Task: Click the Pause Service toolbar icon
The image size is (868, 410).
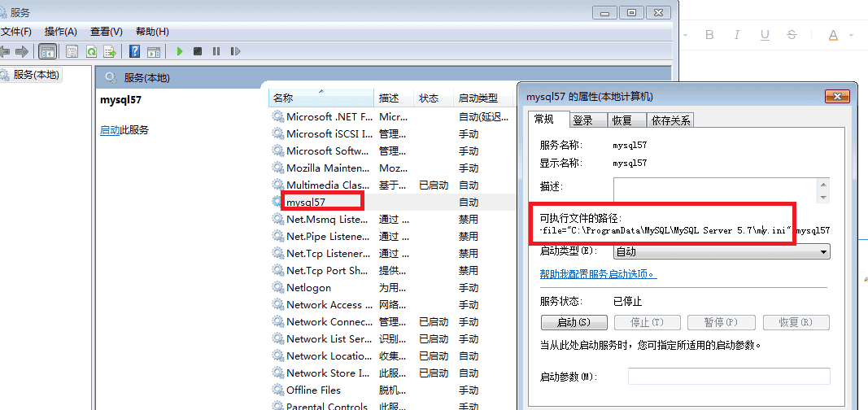Action: point(216,51)
